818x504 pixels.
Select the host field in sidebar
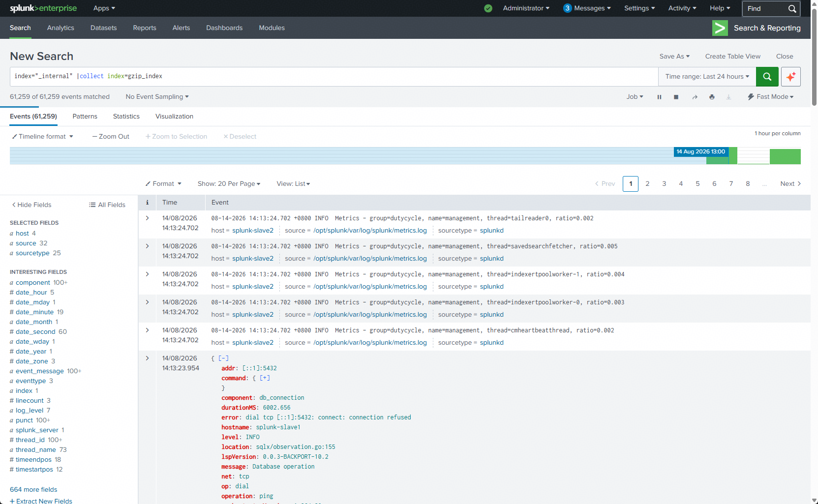click(x=23, y=234)
